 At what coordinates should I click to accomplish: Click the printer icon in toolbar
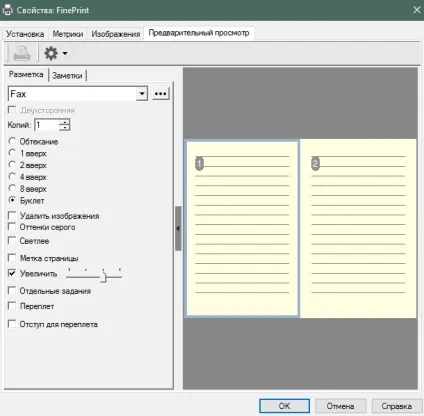[x=22, y=53]
